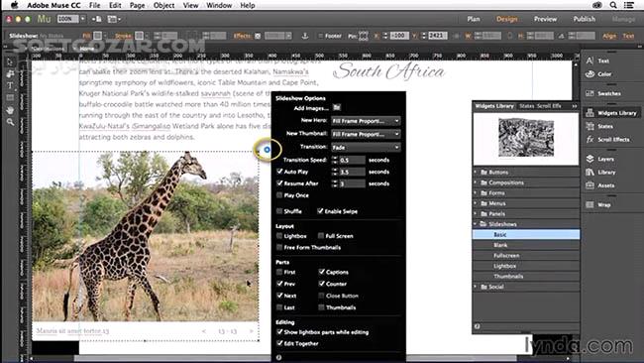Open the Library panel icon
This screenshot has width=644, height=363.
coord(590,172)
